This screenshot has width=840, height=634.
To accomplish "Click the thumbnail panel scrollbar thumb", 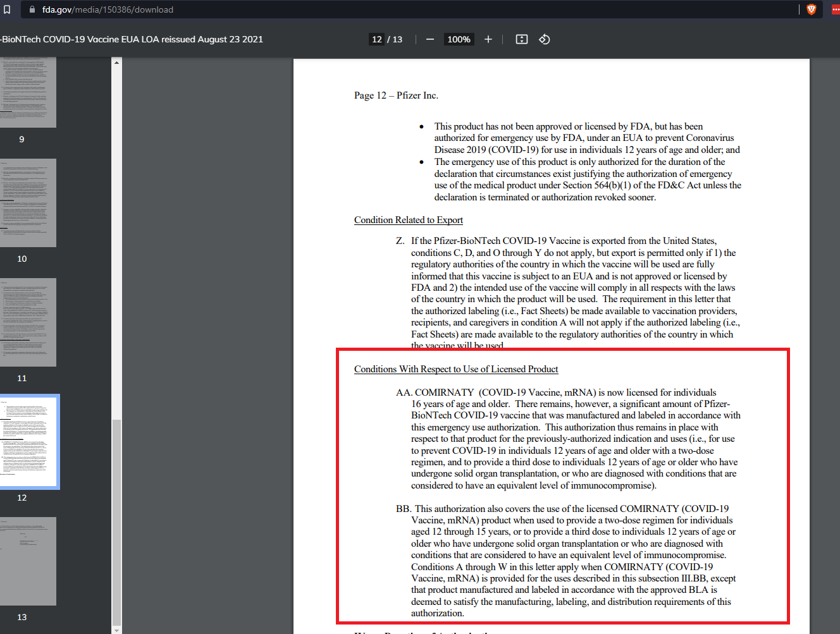I will 116,522.
